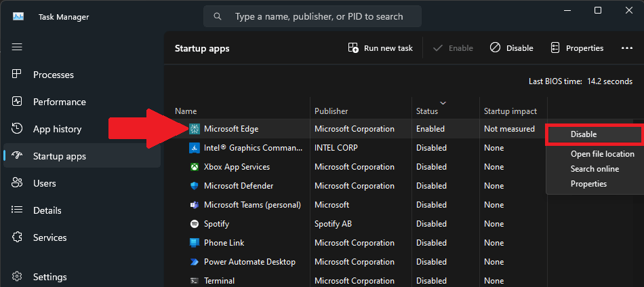Click the Startup apps page heading
The image size is (644, 287).
202,49
